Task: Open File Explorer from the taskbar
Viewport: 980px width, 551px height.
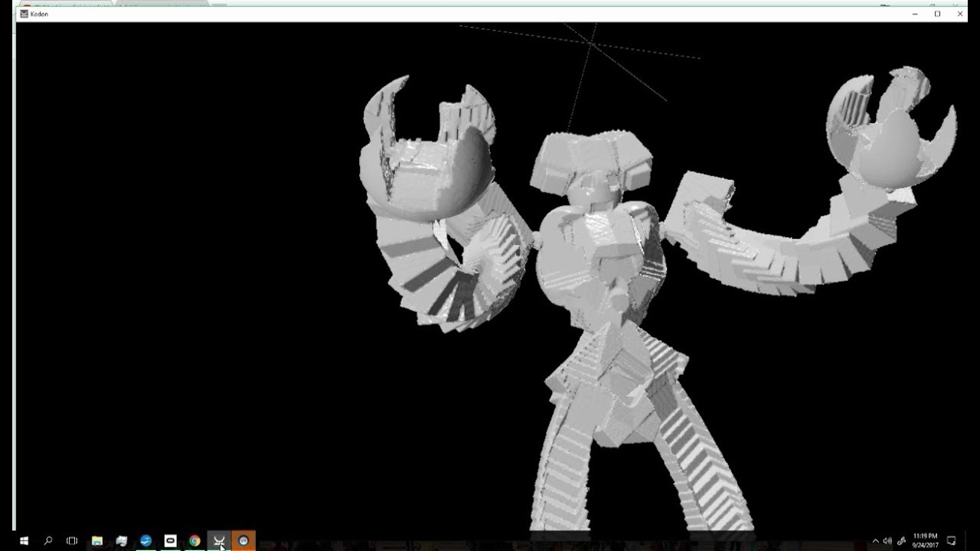Action: [x=97, y=540]
